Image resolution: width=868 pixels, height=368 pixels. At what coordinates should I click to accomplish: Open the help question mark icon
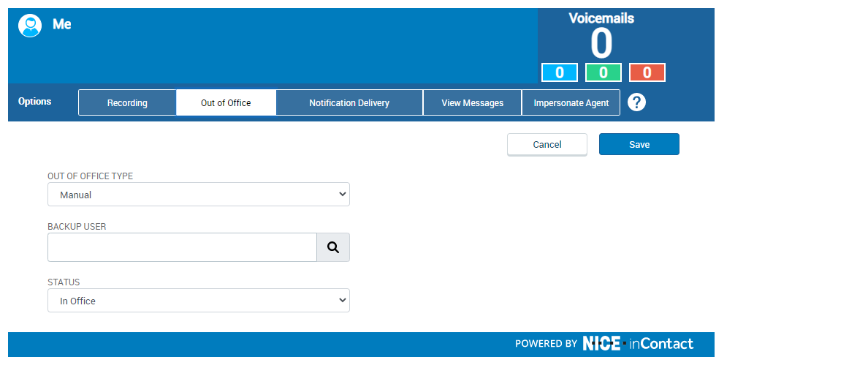point(636,102)
